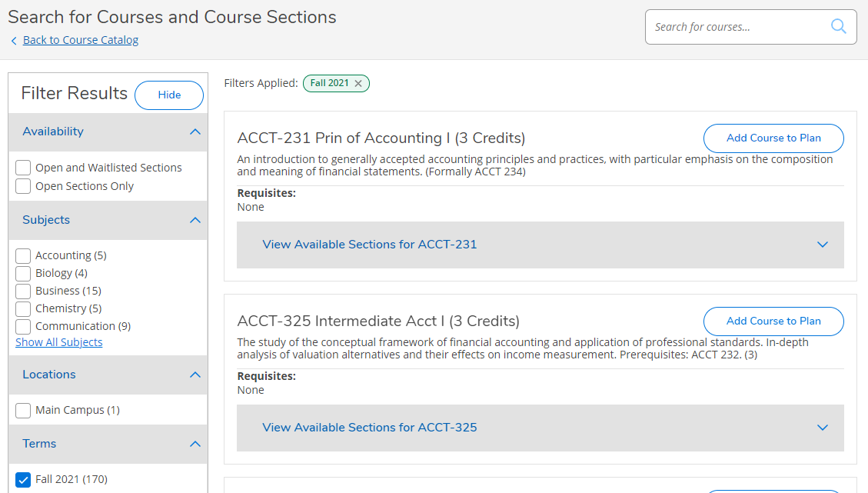Expand available sections for ACCT-325
This screenshot has width=868, height=493.
822,428
